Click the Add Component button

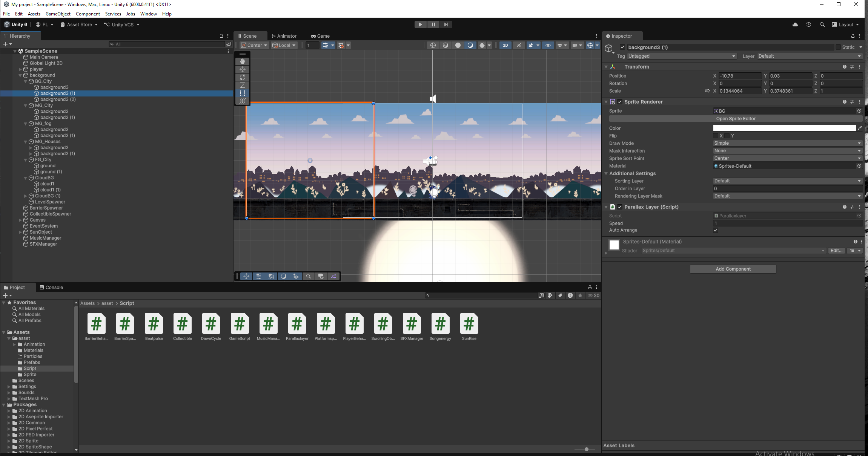733,269
